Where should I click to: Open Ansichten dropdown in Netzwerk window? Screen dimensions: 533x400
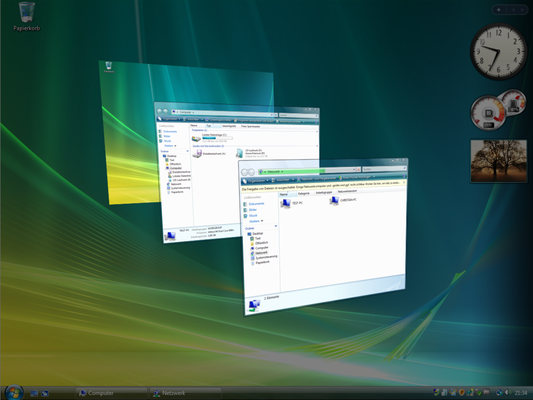(284, 180)
